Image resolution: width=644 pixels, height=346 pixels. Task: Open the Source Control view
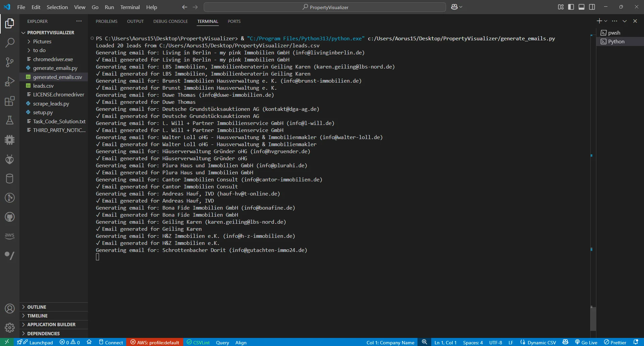click(10, 62)
